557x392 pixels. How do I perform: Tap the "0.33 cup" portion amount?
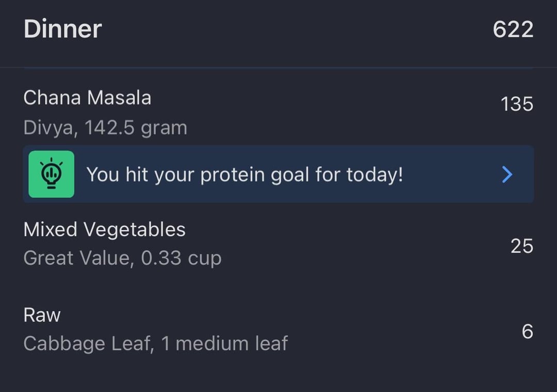(x=181, y=258)
